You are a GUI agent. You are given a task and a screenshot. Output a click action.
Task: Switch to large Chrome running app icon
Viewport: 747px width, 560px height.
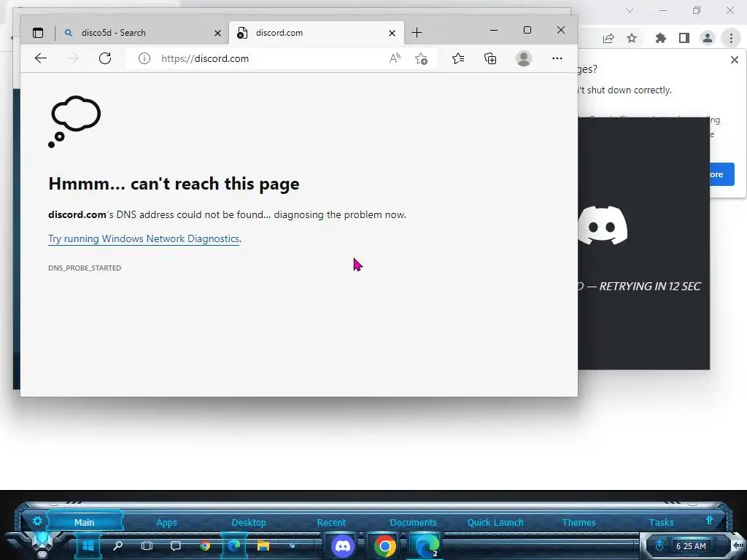click(384, 545)
